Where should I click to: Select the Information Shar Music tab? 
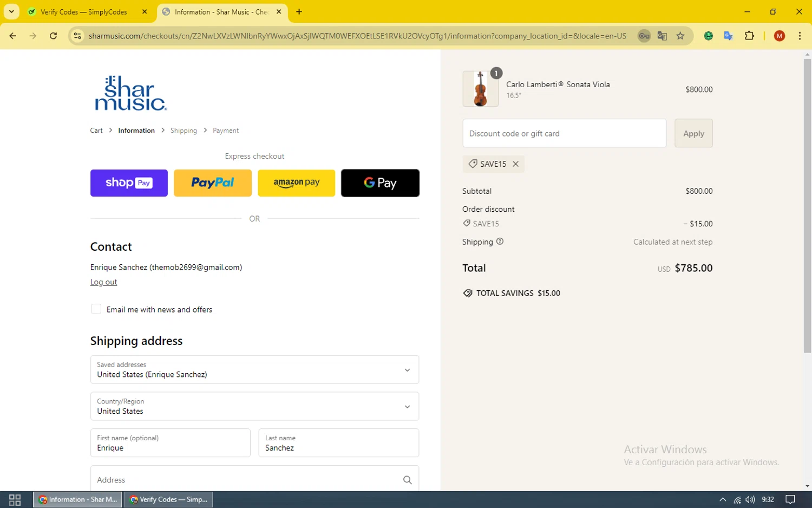point(222,11)
